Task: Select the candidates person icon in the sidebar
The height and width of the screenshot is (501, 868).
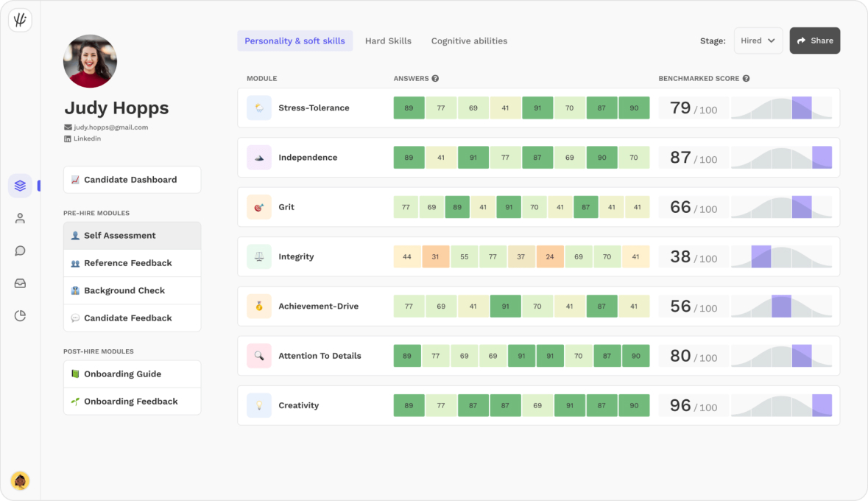Action: coord(20,218)
